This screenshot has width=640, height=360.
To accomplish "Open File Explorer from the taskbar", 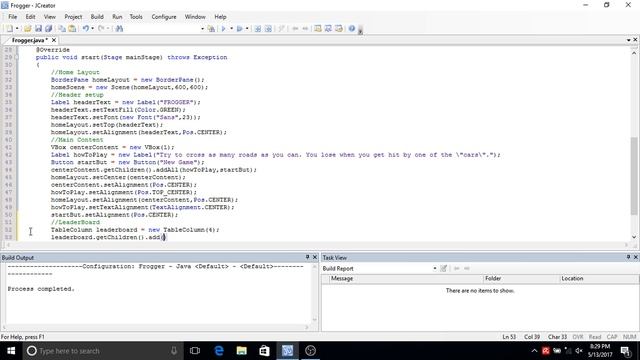I will 242,351.
